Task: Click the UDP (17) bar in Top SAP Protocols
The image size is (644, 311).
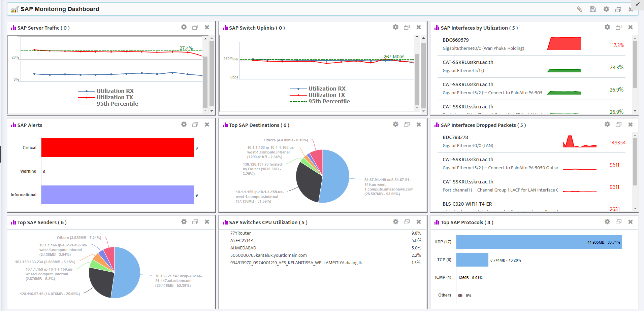Action: (x=539, y=242)
